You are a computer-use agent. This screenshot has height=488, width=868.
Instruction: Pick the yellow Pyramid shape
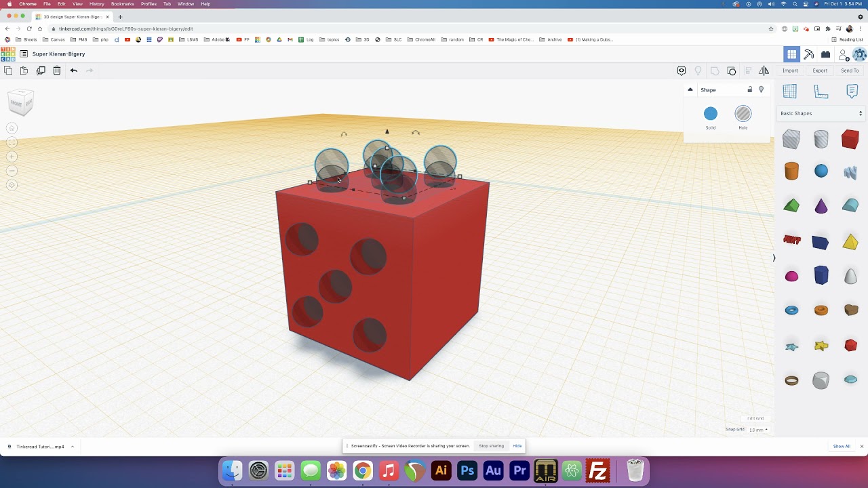pyautogui.click(x=850, y=242)
